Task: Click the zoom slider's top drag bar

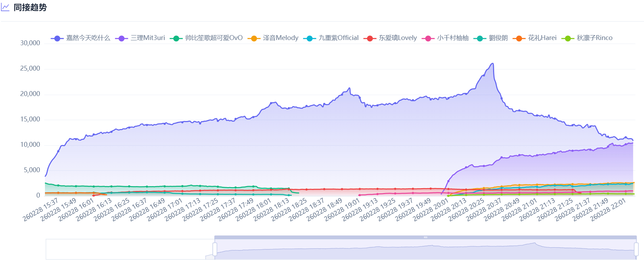Action: [x=425, y=237]
